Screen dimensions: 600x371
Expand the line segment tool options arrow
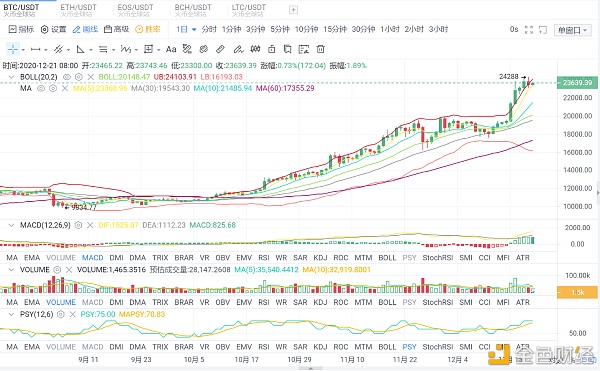coord(46,50)
